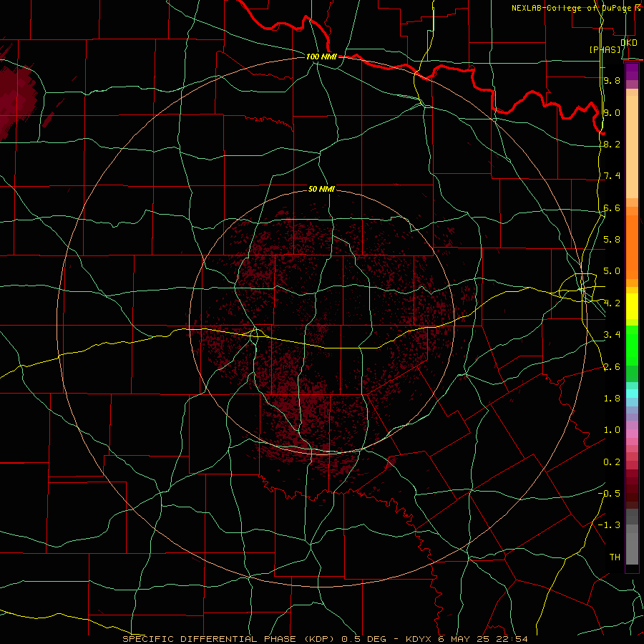The image size is (644, 644).
Task: Select the 2.6 scale label
Action: coord(612,366)
